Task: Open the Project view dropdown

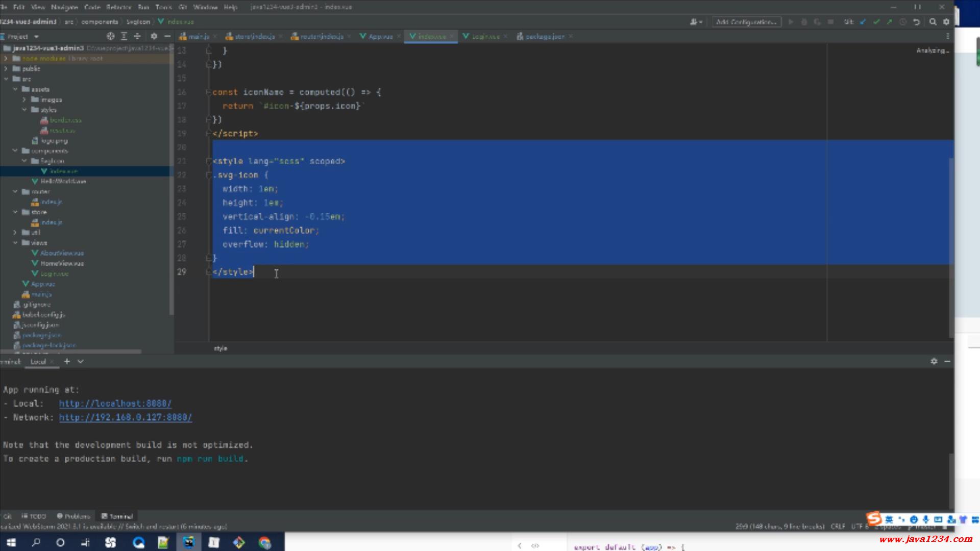Action: [x=36, y=37]
